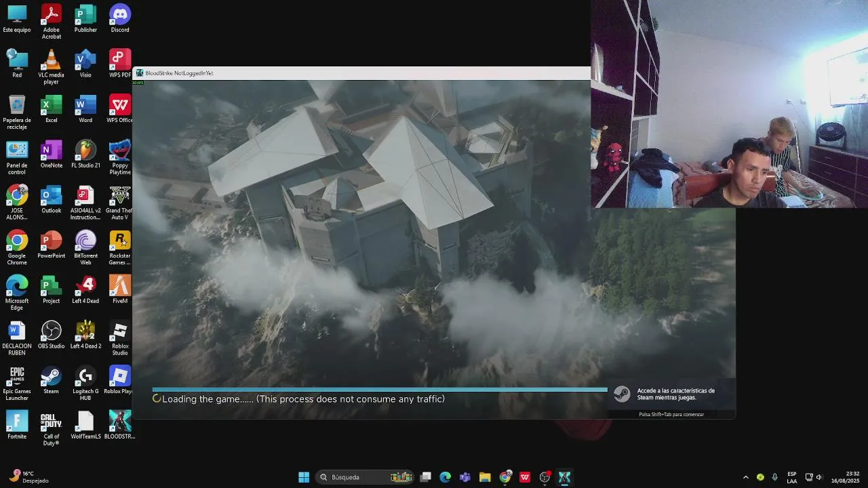The image size is (868, 488).
Task: Click the weather widget showing 16°C Despejado
Action: click(x=30, y=476)
